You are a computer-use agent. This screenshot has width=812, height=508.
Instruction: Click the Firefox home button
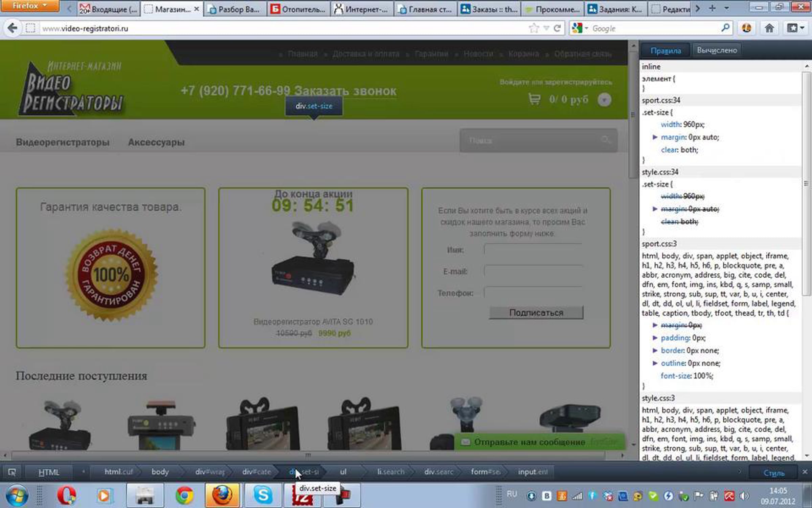(x=769, y=28)
